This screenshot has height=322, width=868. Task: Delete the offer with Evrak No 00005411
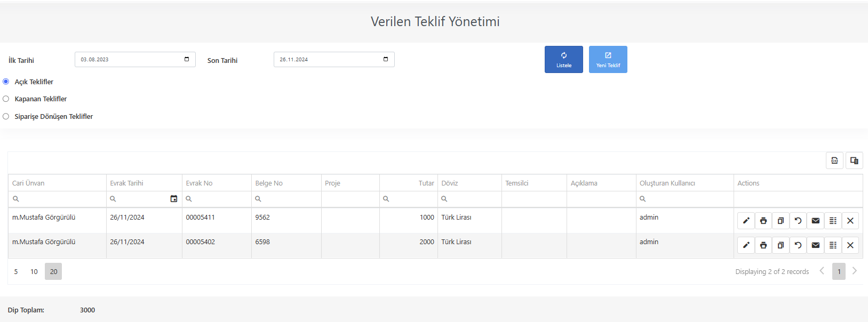850,221
